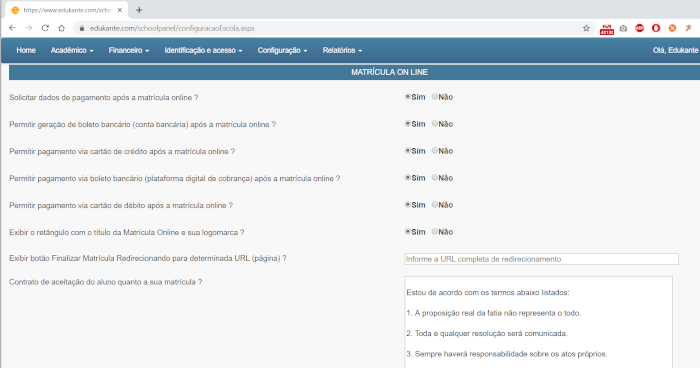Viewport: 700px width, 368px height.
Task: Pick Não for boleto plataforma digital de cobrança
Action: click(x=434, y=177)
